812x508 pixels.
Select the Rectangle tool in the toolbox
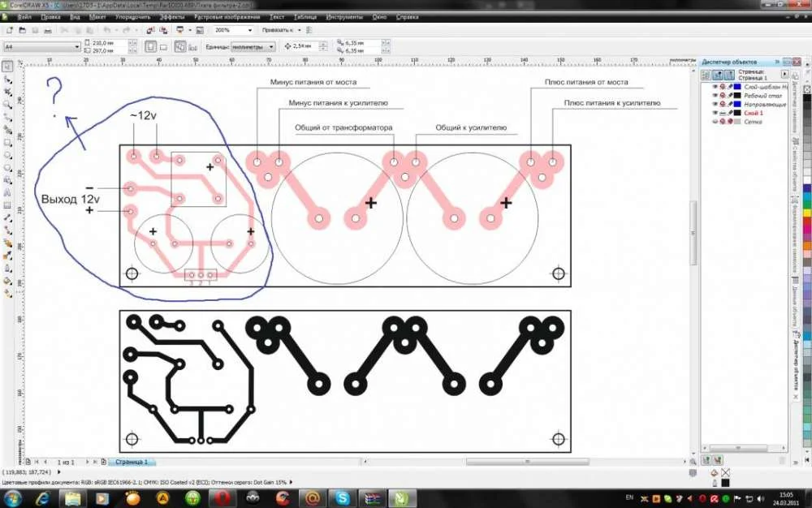7,143
